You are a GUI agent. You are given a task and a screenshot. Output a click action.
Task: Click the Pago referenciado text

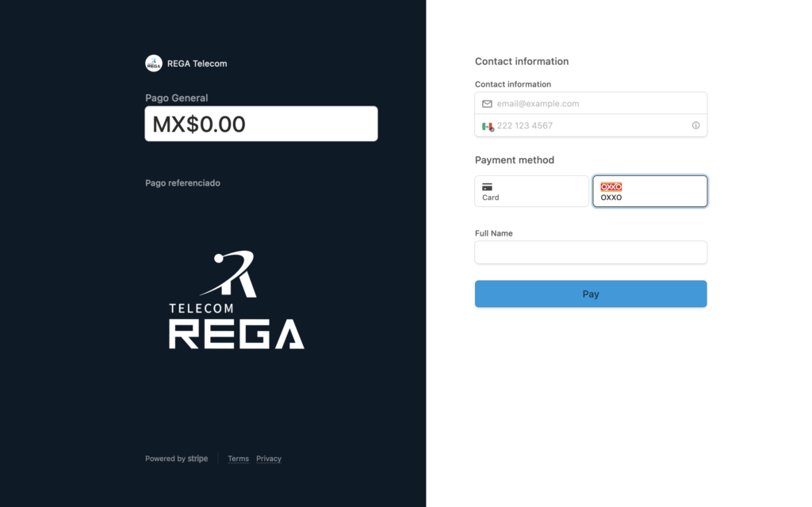coord(183,183)
